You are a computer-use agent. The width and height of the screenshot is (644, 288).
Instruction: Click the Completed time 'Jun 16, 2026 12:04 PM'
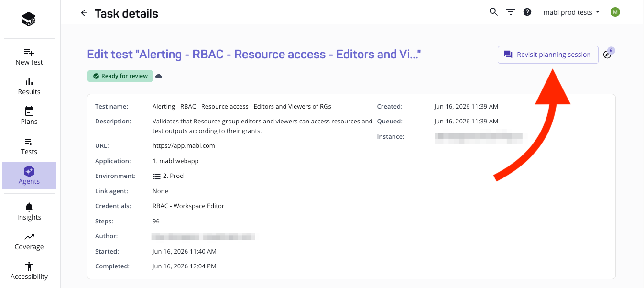(x=185, y=266)
